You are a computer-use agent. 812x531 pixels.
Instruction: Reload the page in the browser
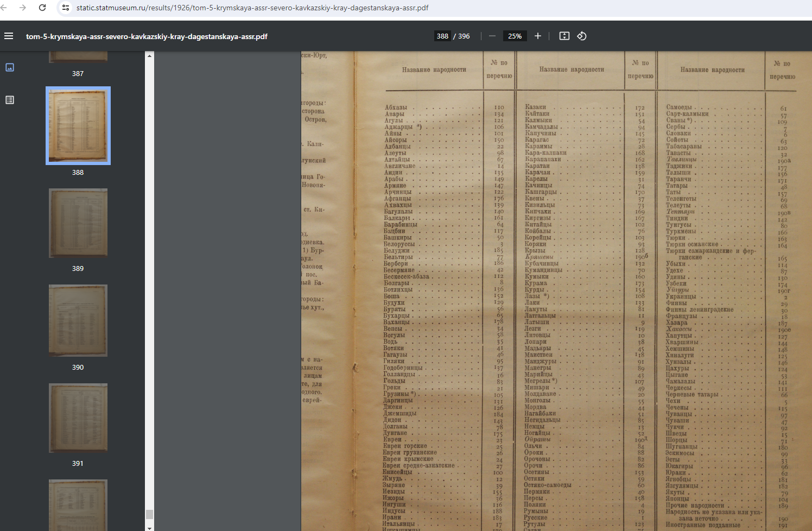click(42, 8)
